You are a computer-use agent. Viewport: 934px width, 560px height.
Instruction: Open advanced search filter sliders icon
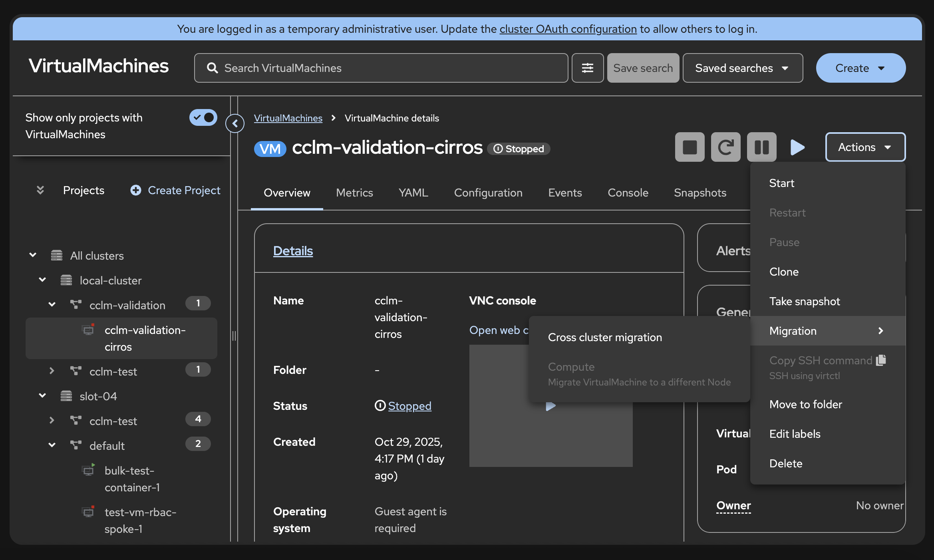(587, 68)
